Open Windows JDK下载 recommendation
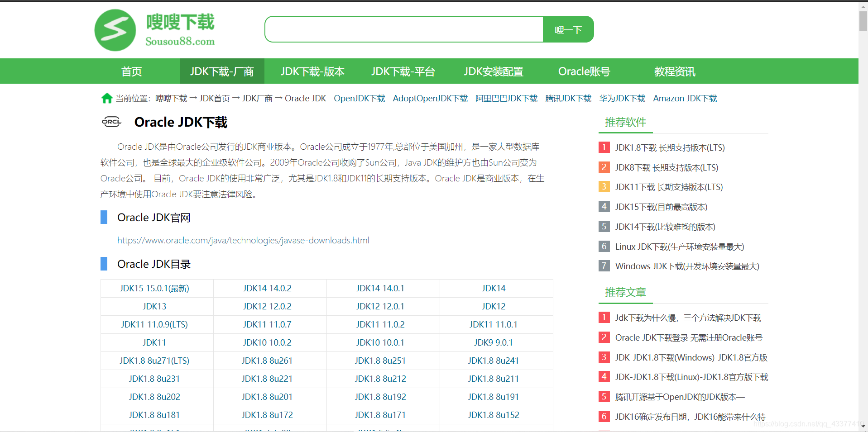868x432 pixels. tap(687, 266)
